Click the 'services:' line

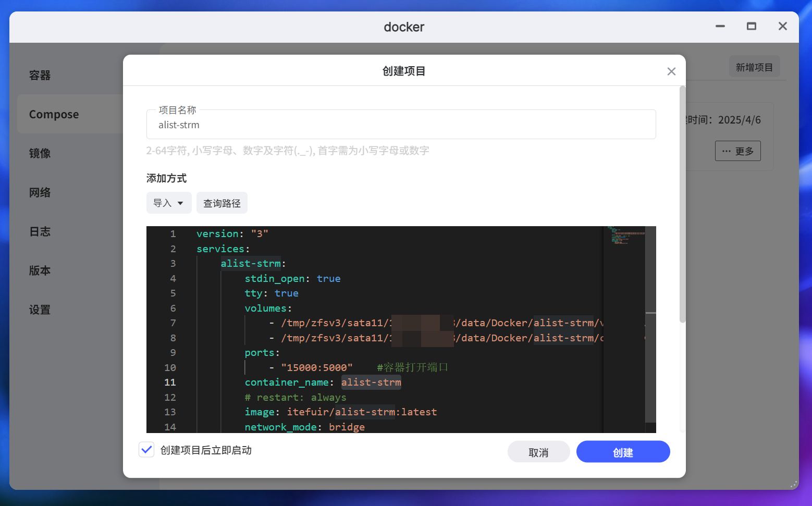pos(223,249)
